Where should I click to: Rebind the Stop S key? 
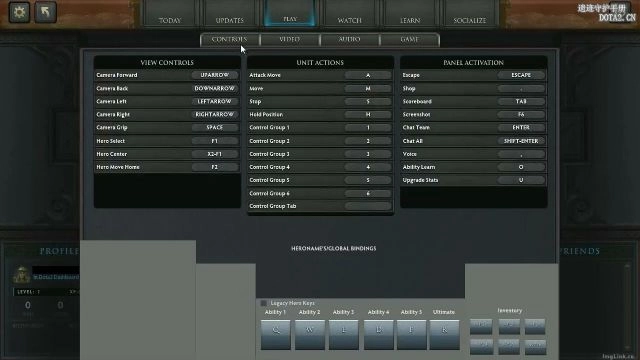click(x=368, y=101)
